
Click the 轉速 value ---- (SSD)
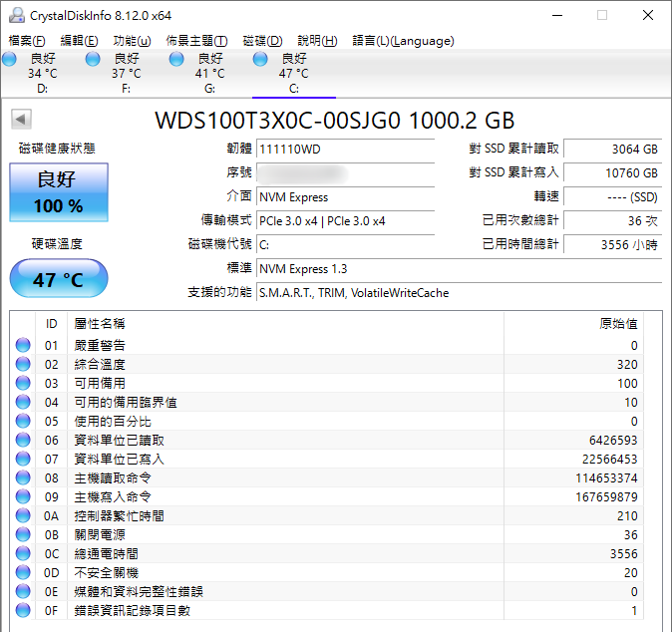click(x=613, y=197)
